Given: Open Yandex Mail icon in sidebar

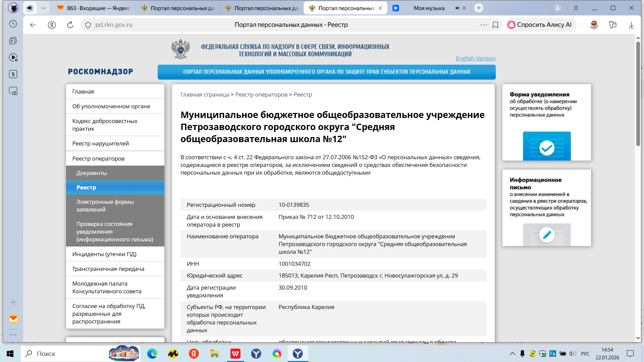Looking at the screenshot, I should tap(13, 318).
